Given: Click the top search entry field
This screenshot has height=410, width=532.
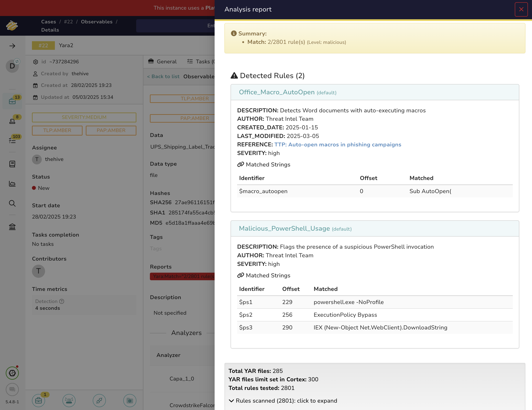Looking at the screenshot, I should (175, 26).
